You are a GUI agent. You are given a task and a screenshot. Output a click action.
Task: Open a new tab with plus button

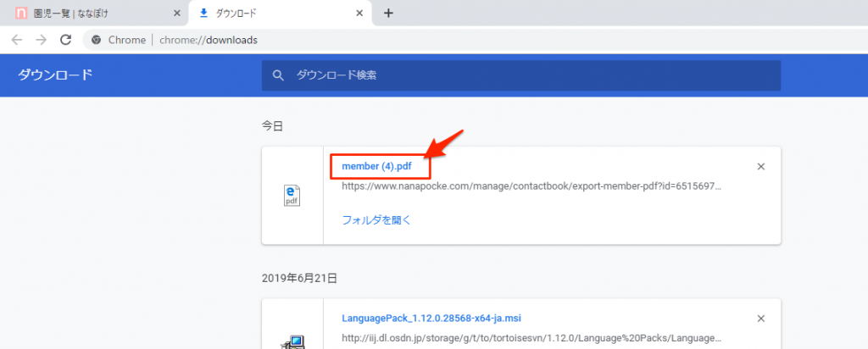(388, 14)
